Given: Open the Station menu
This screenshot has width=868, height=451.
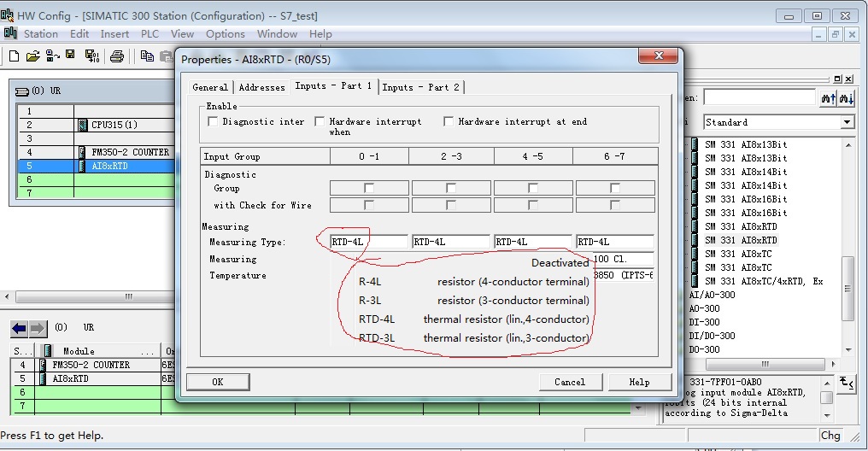Looking at the screenshot, I should pos(41,34).
